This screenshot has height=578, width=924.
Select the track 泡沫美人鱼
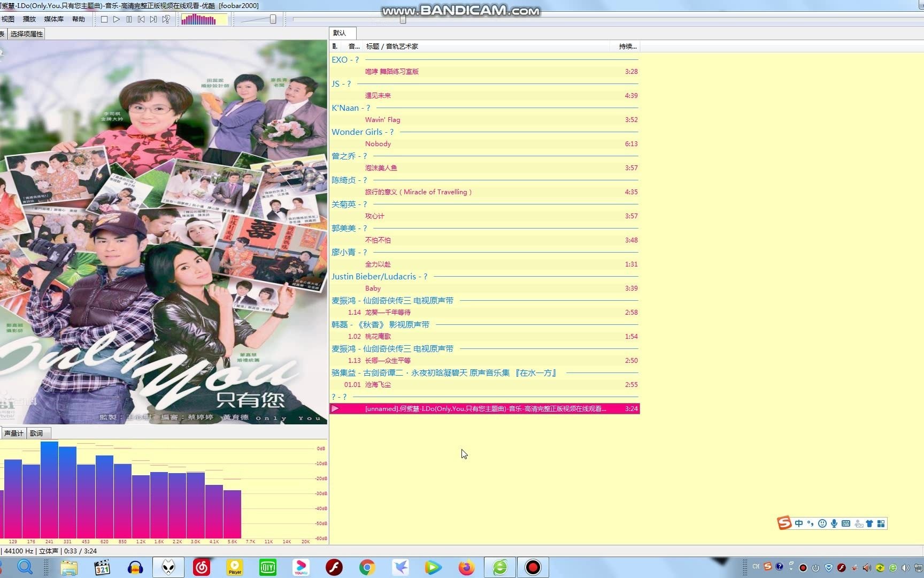coord(484,168)
